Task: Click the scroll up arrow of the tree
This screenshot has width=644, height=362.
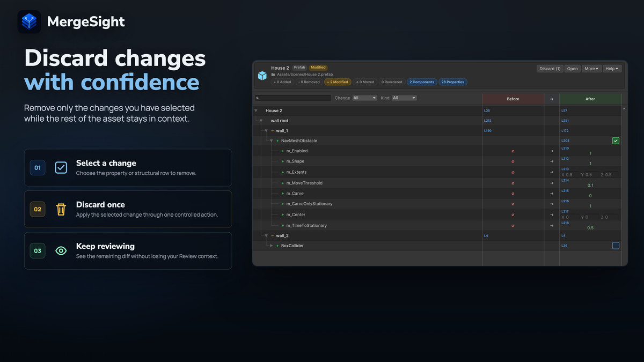Action: [x=624, y=109]
